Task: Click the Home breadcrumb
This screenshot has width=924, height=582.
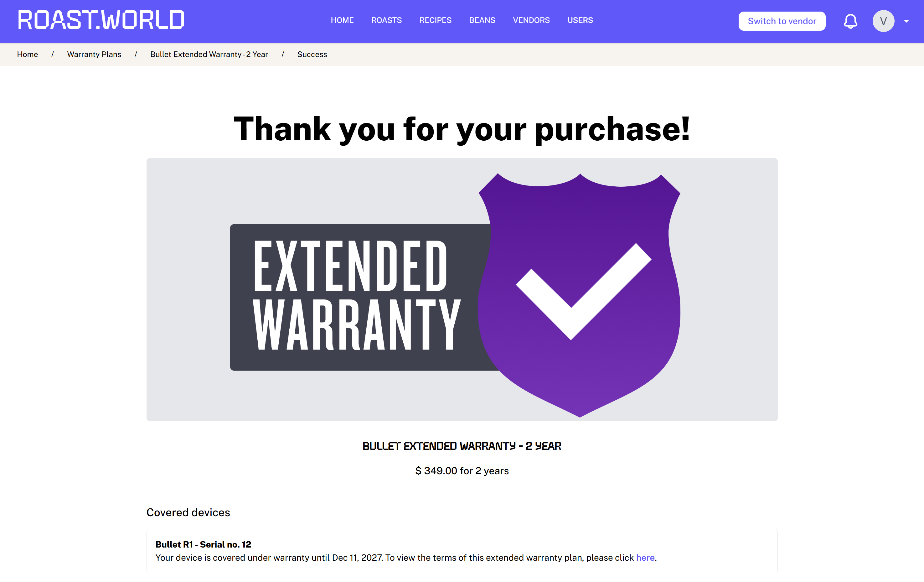Action: tap(28, 55)
